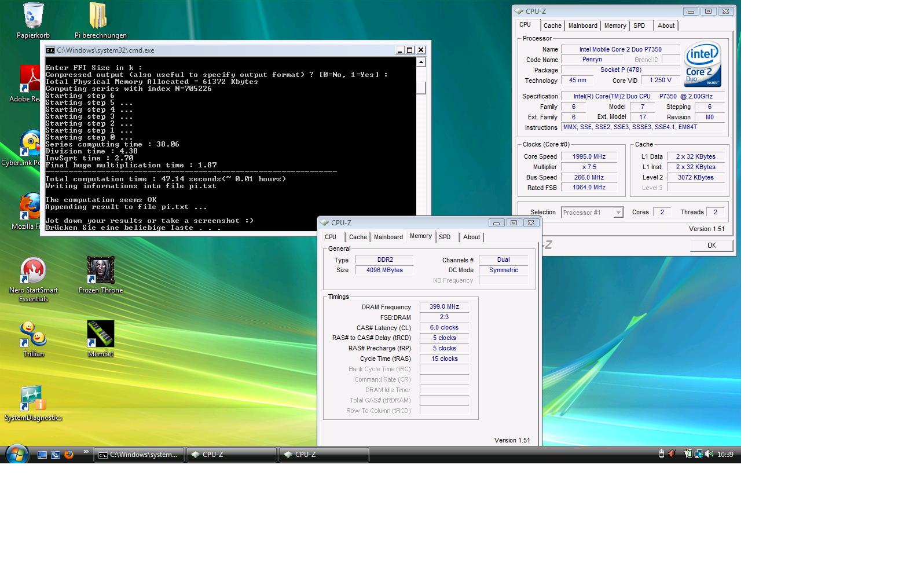Viewport: 924px width, 578px height.
Task: Click the cmd window scrollbar thumb
Action: tap(421, 87)
